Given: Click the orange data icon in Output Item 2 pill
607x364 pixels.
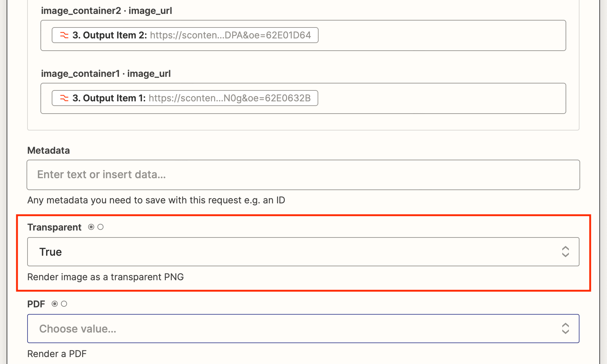Looking at the screenshot, I should pos(64,35).
